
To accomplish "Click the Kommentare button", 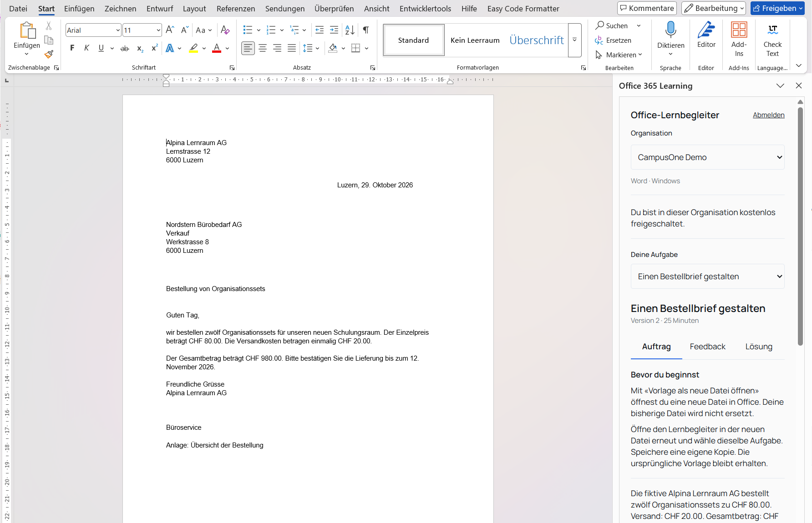I will 647,8.
